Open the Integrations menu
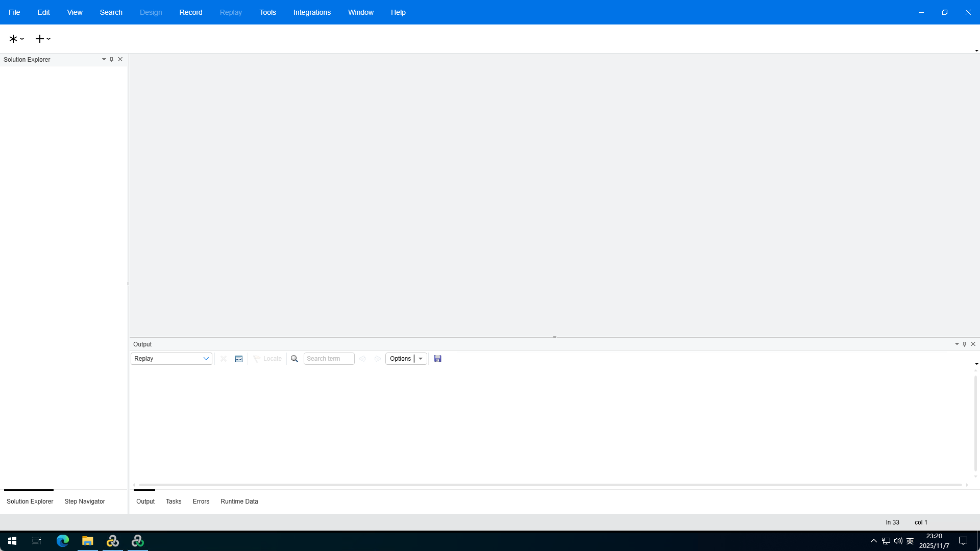 coord(312,12)
